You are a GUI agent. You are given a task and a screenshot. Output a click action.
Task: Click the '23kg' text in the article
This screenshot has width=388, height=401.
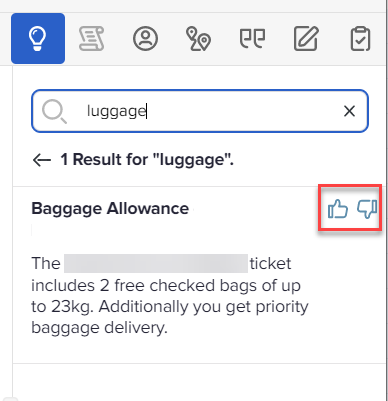pos(72,307)
